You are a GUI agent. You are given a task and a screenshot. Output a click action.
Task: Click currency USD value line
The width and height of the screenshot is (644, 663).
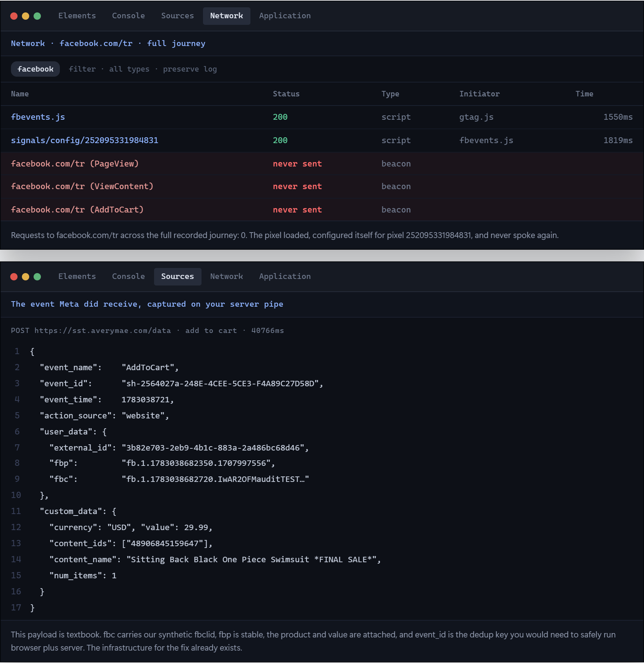(131, 527)
